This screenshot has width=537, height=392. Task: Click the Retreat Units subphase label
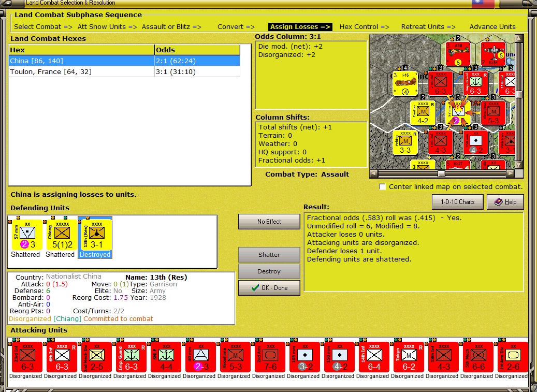[x=428, y=27]
